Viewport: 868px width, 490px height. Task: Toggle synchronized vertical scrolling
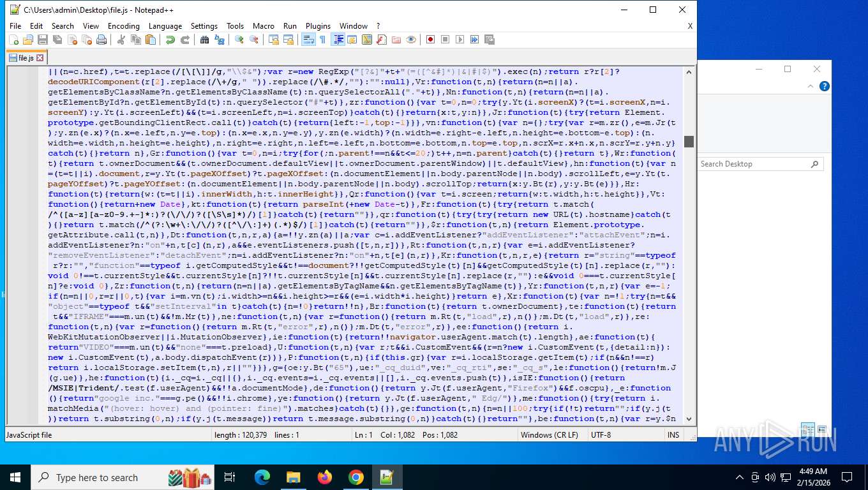[274, 40]
